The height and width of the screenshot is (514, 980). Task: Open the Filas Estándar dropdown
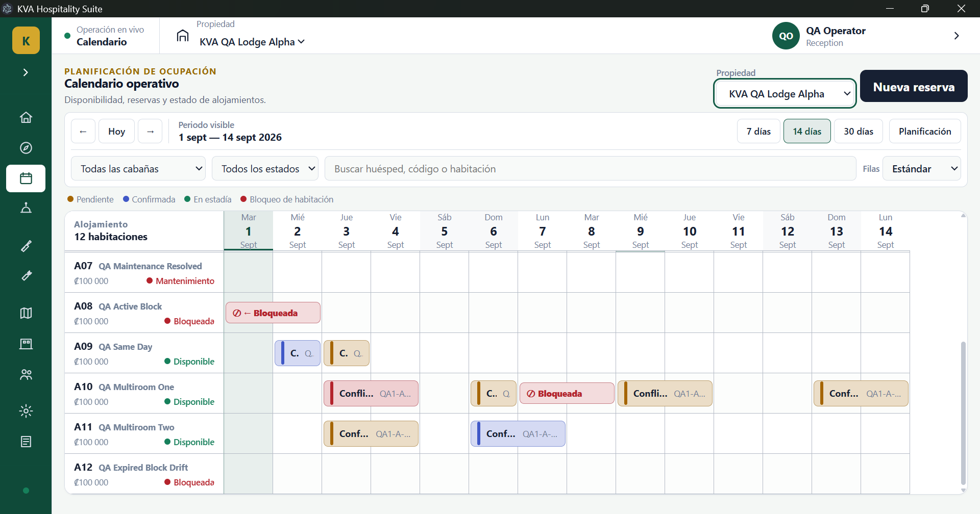(x=922, y=168)
